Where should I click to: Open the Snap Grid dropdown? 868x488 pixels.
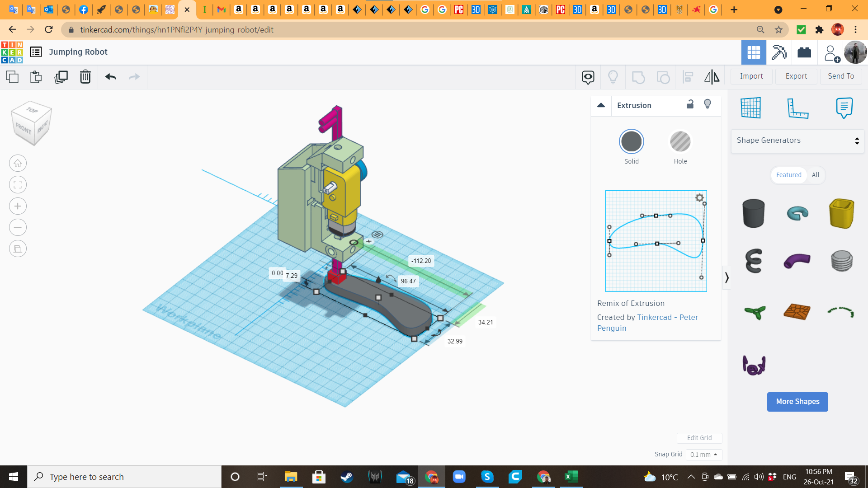pyautogui.click(x=703, y=455)
